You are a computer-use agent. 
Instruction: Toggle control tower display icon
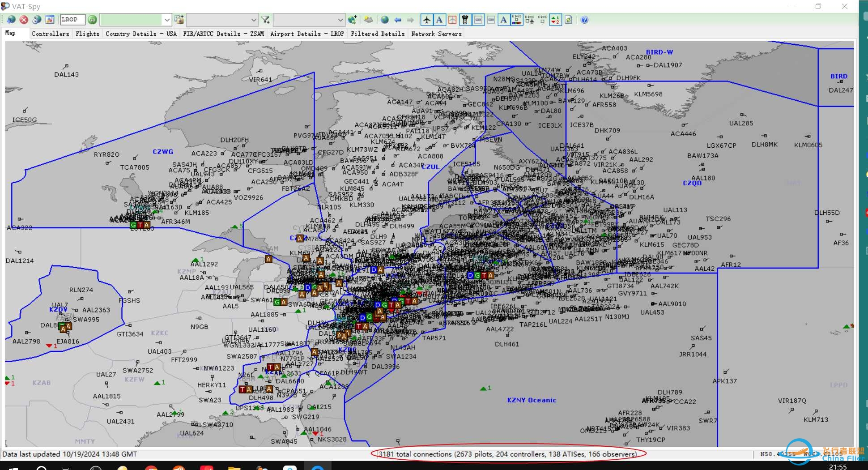[465, 20]
